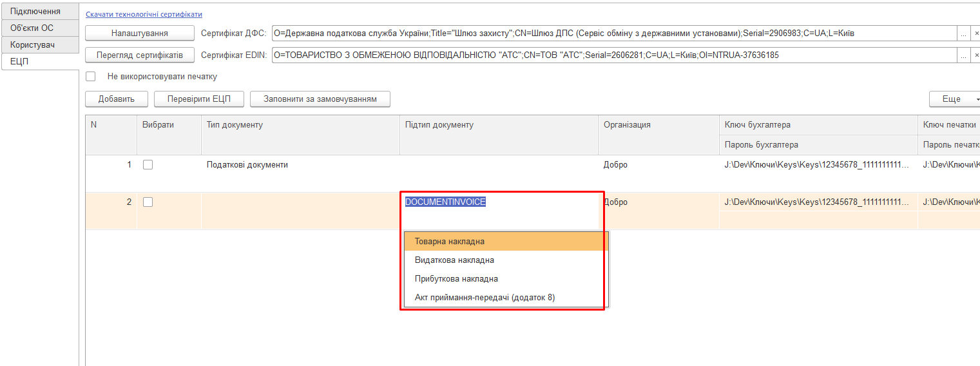Toggle 'Не використовувати печатку' checkbox

[x=91, y=77]
